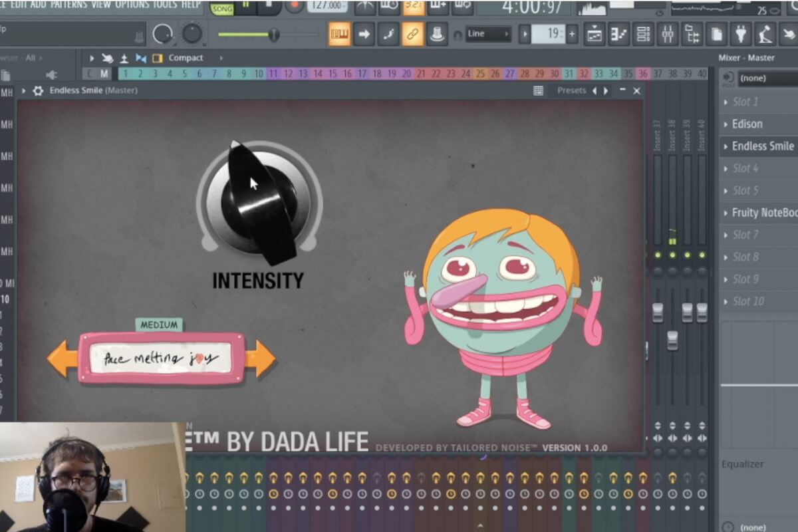The width and height of the screenshot is (798, 532).
Task: Open the VIEW menu
Action: (x=101, y=5)
